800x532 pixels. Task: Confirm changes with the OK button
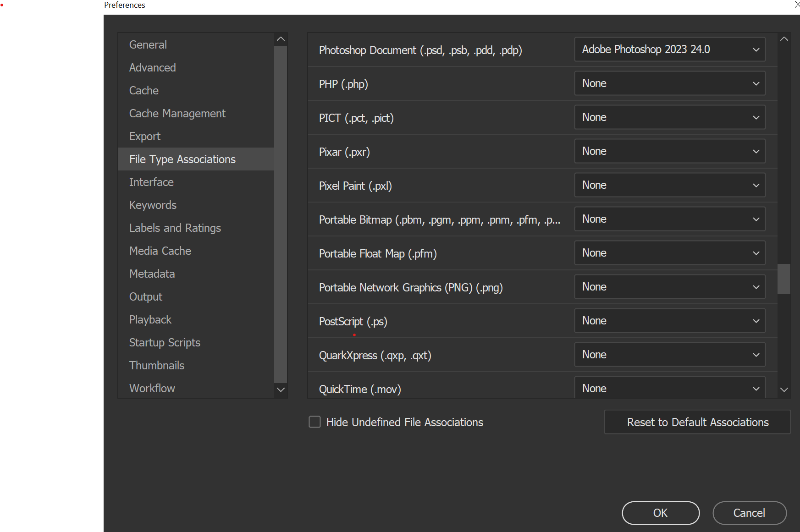(660, 513)
